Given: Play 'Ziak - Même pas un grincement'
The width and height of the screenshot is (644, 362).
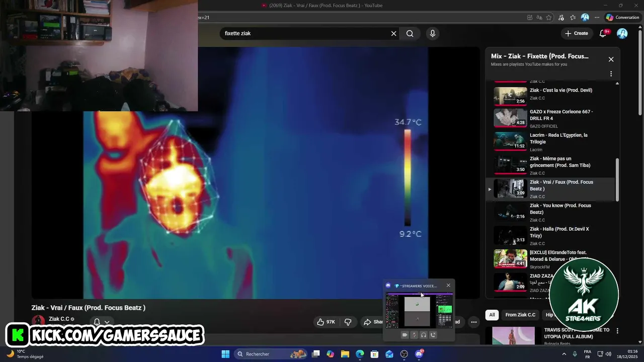Looking at the screenshot, I should click(x=551, y=165).
